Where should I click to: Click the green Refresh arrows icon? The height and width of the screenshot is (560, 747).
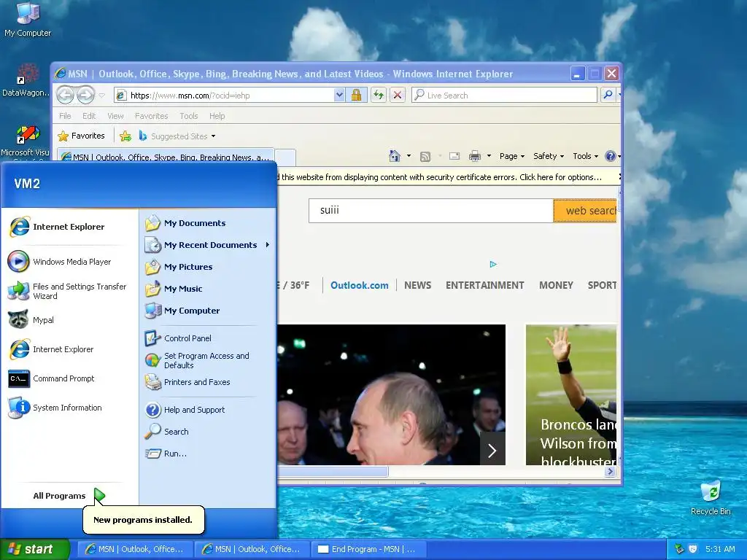(379, 96)
